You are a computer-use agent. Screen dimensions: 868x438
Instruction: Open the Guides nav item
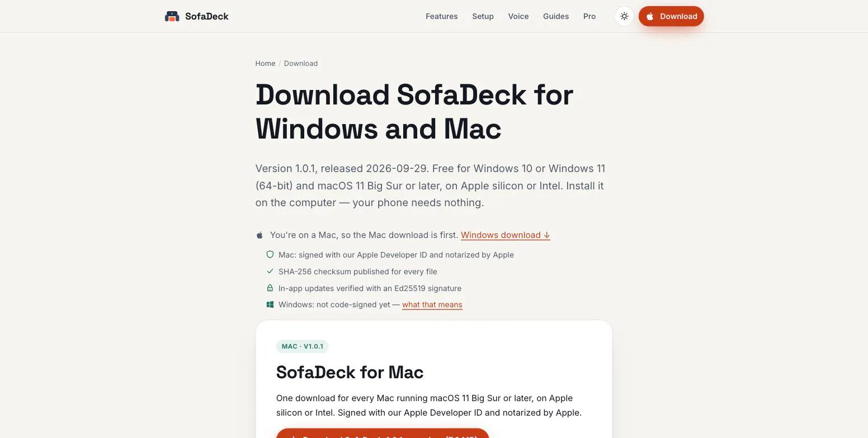pyautogui.click(x=556, y=16)
